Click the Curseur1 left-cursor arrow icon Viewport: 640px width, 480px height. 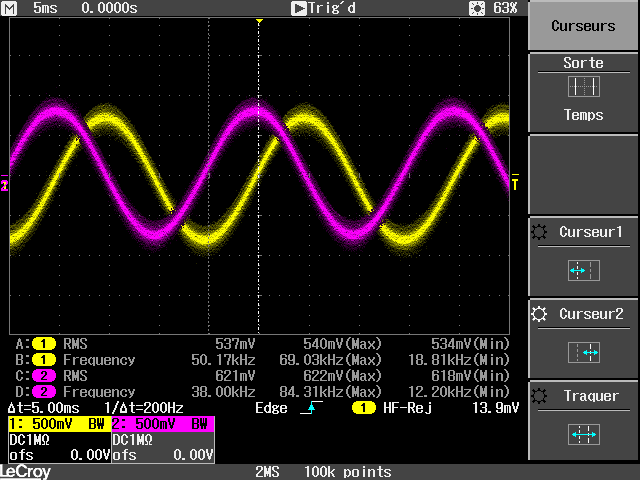(x=583, y=270)
